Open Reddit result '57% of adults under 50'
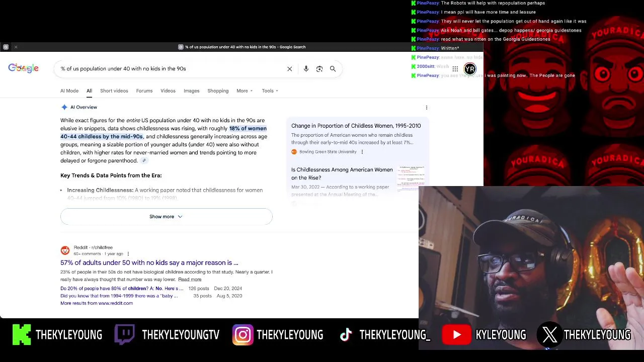This screenshot has height=362, width=644. 149,262
